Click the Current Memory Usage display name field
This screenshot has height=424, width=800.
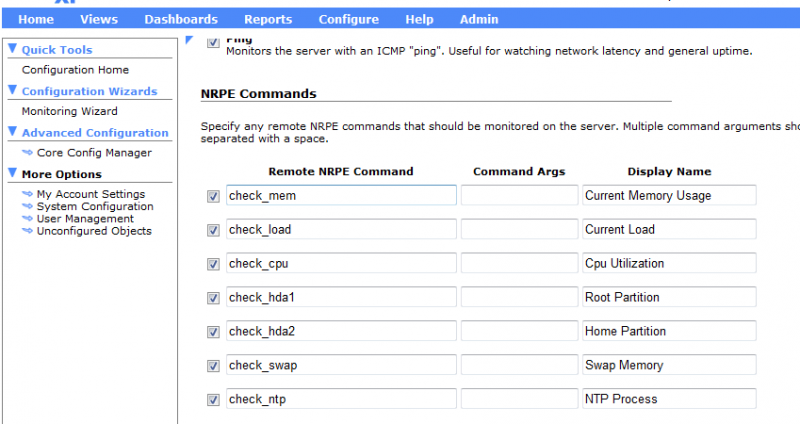669,195
